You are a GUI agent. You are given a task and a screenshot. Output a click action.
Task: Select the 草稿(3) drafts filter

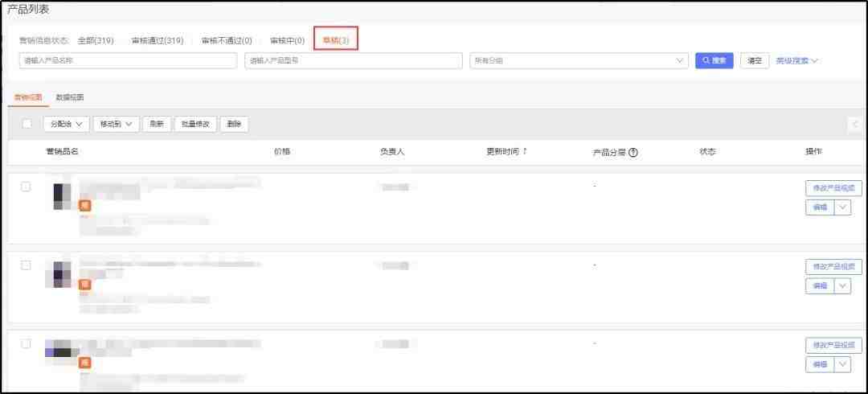tap(336, 40)
